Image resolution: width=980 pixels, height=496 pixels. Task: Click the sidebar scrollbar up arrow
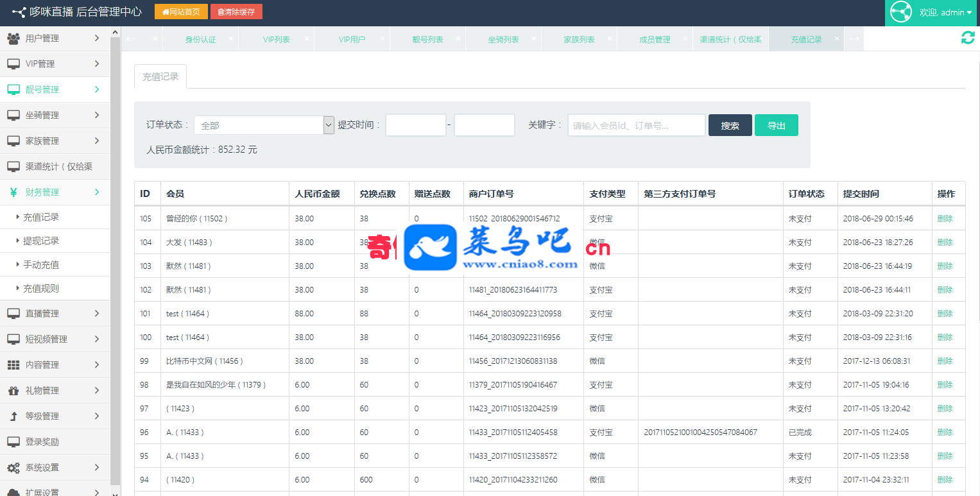pyautogui.click(x=116, y=32)
